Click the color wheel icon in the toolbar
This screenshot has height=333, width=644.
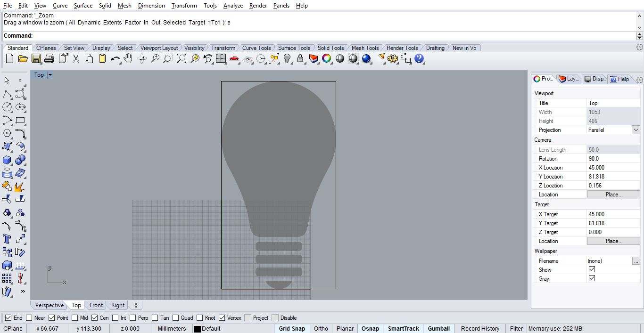tap(326, 59)
